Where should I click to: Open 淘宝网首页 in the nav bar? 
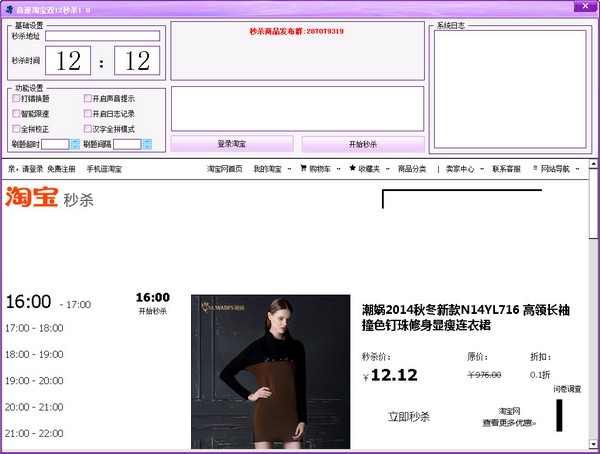point(225,169)
